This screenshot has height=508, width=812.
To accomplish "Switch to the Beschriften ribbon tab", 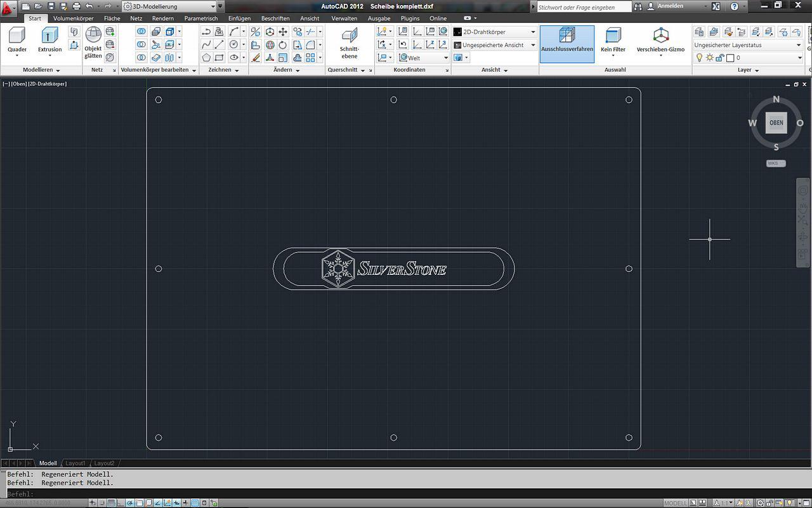I will point(275,18).
